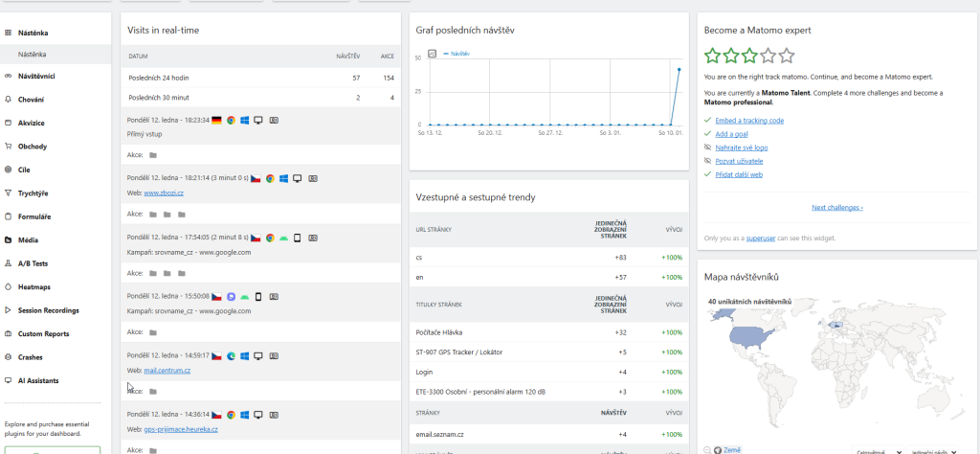Click the last data point on the visits graph
Image resolution: width=980 pixels, height=454 pixels.
pos(679,69)
